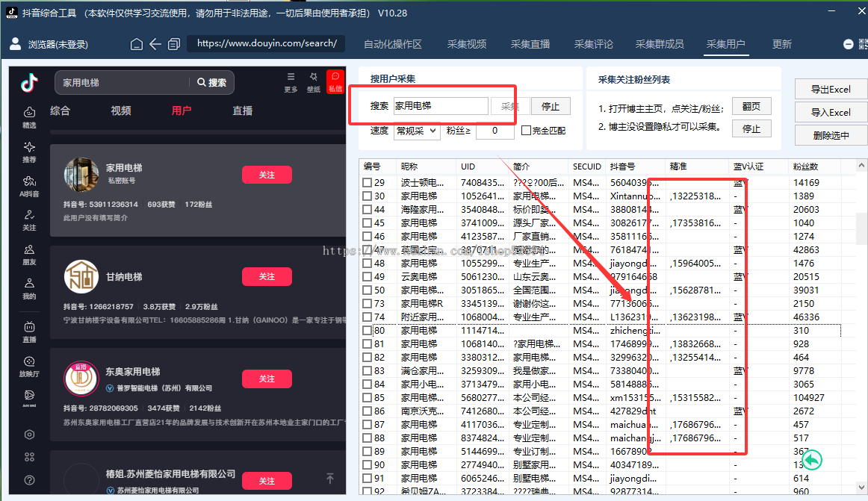Check the row 85 checkbox

coord(367,397)
